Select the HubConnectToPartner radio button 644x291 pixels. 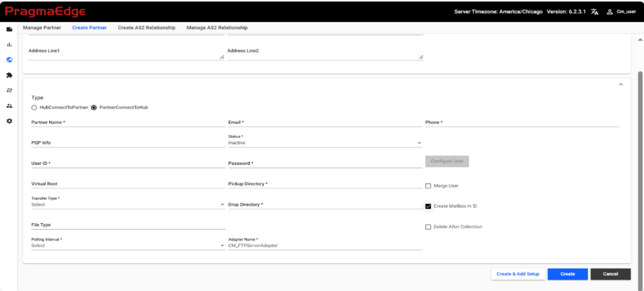click(34, 107)
